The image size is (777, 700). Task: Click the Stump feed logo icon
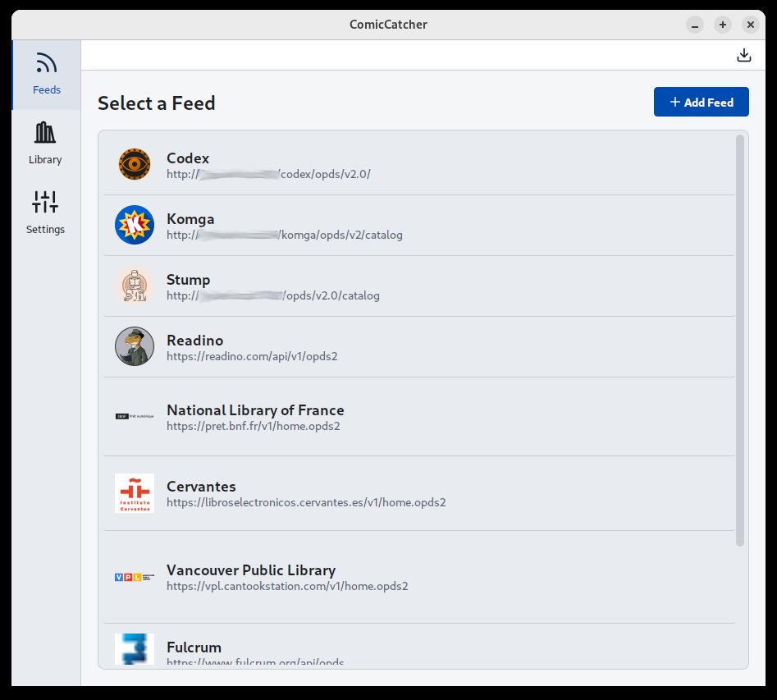pos(135,286)
